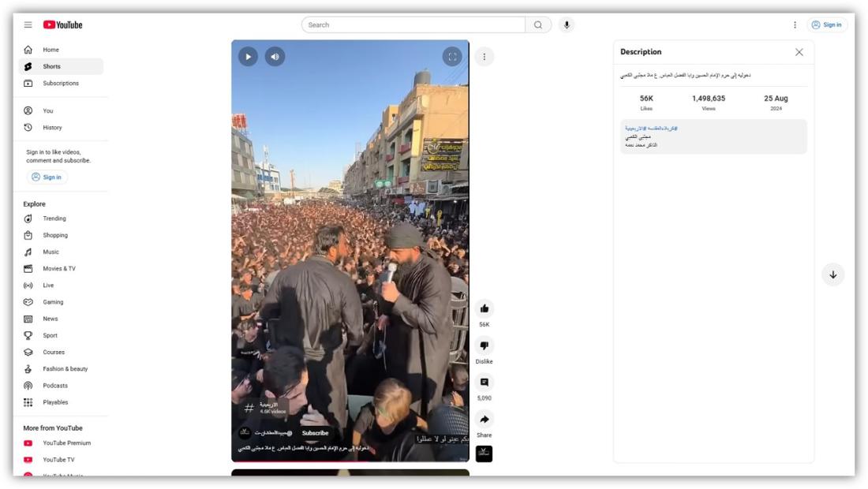Open YouTube TV link
Image resolution: width=868 pixels, height=489 pixels.
click(61, 460)
